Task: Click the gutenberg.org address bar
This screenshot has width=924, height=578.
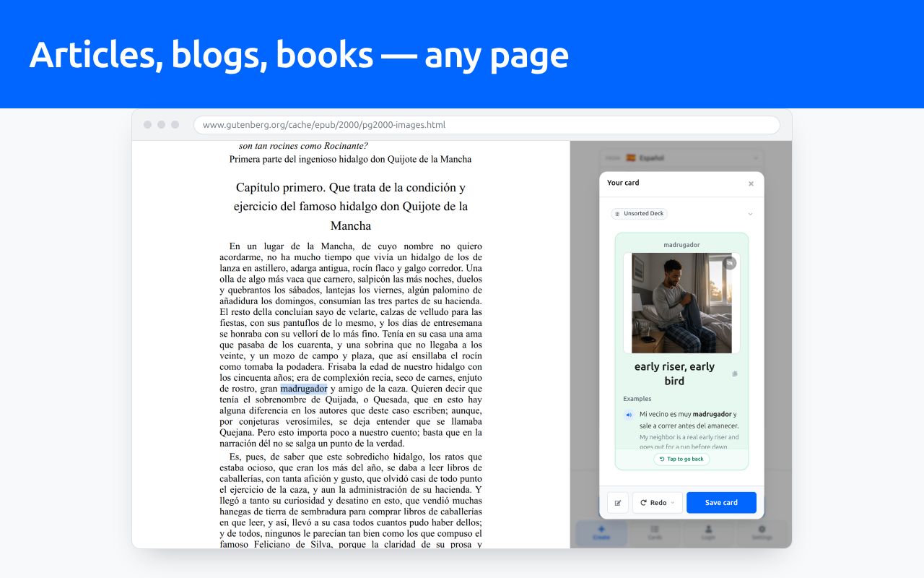Action: coord(487,125)
